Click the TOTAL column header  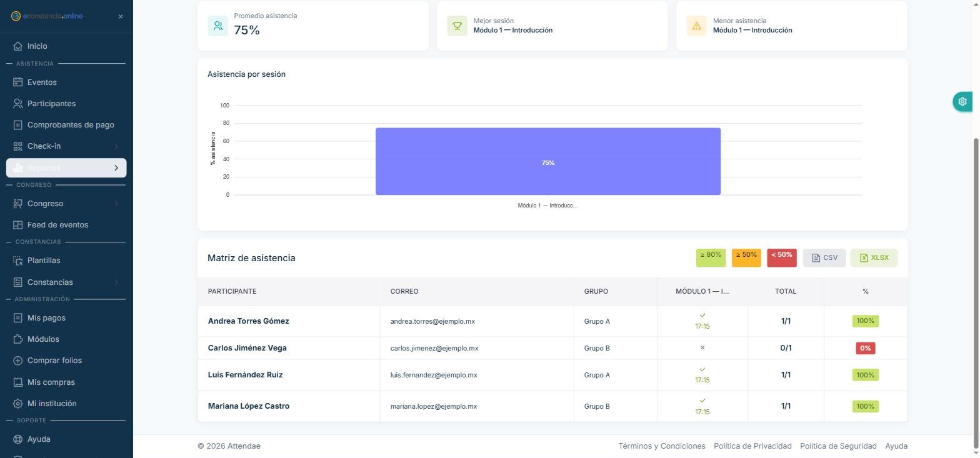coord(786,292)
